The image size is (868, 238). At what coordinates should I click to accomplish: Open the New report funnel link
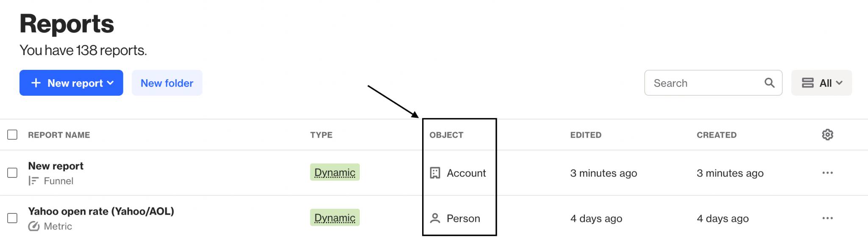[x=56, y=166]
